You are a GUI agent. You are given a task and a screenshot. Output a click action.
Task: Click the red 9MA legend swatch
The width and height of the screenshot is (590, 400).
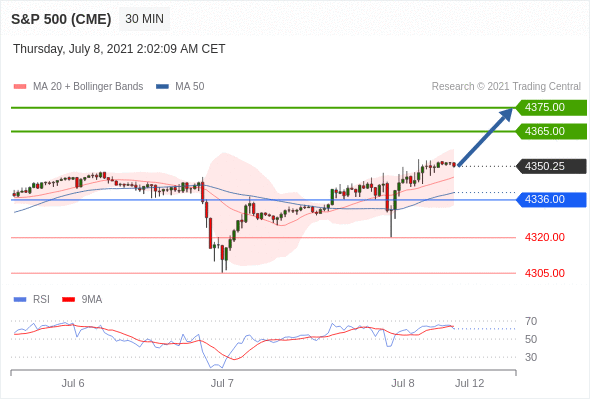pos(68,300)
